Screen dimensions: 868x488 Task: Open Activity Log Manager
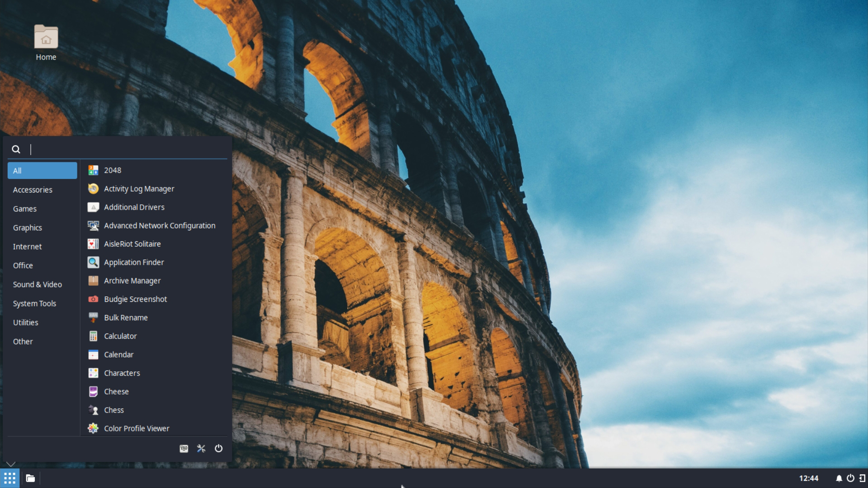tap(139, 189)
